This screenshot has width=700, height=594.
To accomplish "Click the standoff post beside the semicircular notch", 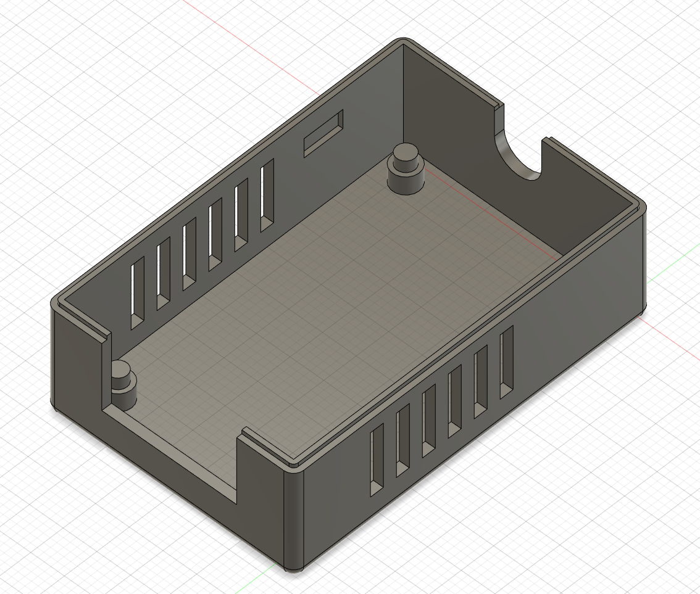I will tap(406, 170).
